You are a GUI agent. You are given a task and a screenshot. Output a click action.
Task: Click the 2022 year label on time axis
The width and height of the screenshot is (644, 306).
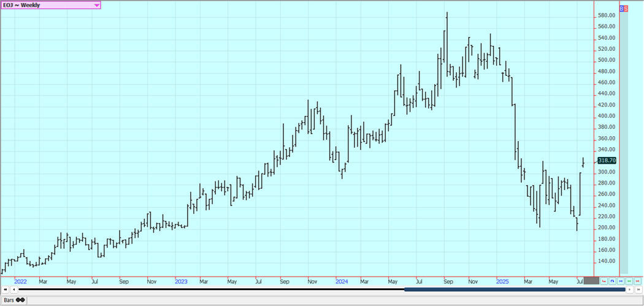20,281
